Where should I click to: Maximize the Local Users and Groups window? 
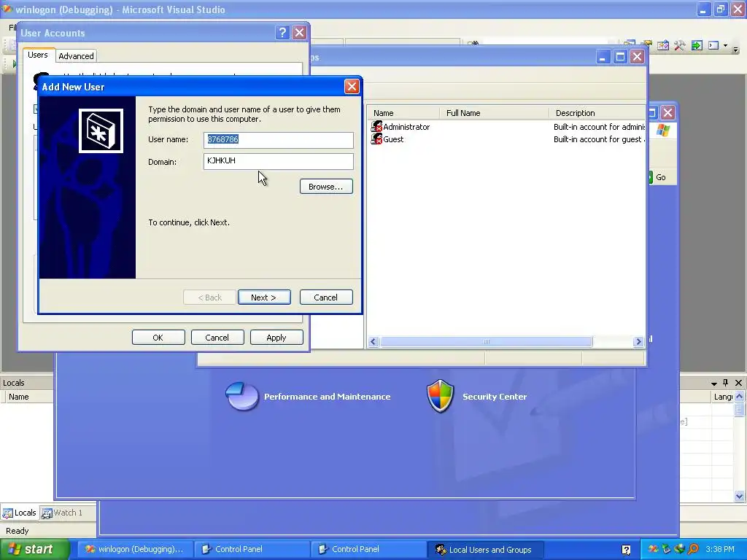pyautogui.click(x=620, y=57)
